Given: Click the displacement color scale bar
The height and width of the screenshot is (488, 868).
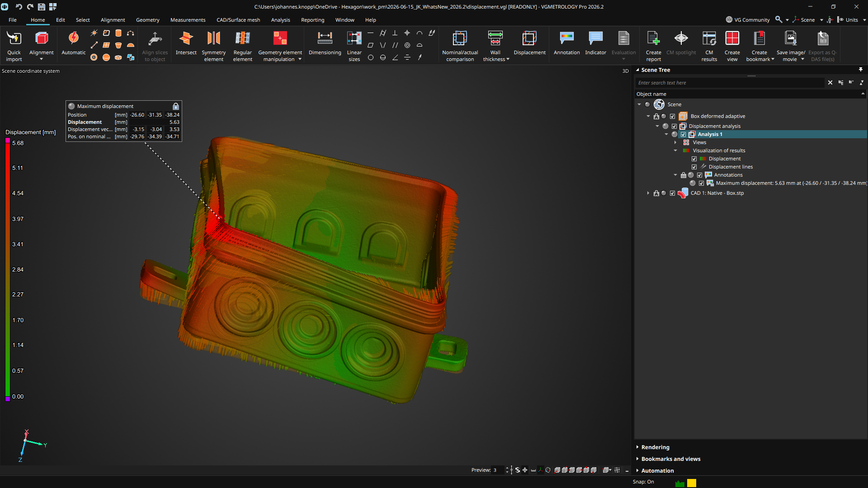Looking at the screenshot, I should 8,270.
